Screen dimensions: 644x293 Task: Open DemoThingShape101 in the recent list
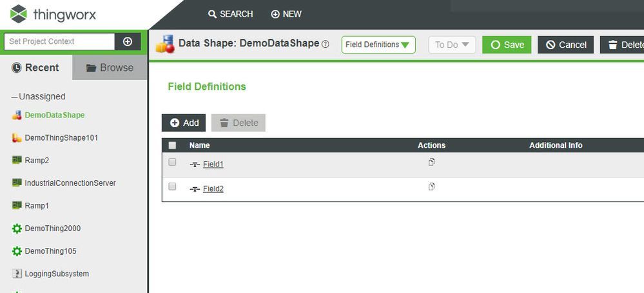[x=61, y=137]
